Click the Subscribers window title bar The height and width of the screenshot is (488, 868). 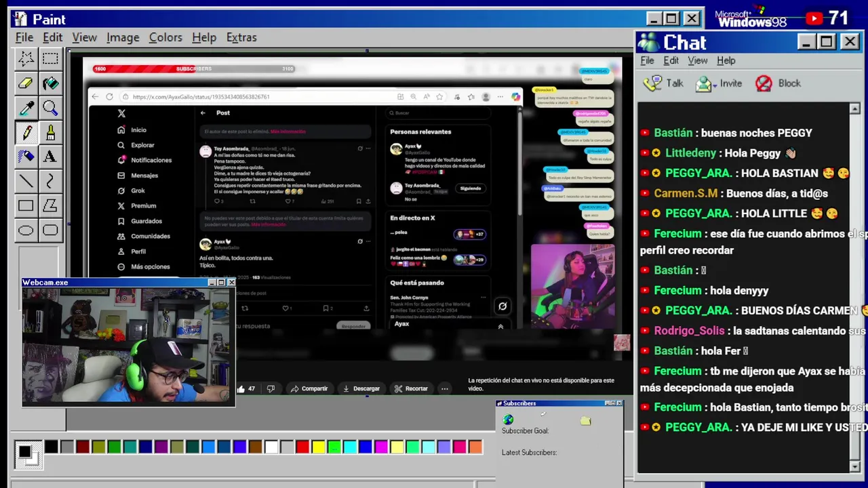(559, 403)
